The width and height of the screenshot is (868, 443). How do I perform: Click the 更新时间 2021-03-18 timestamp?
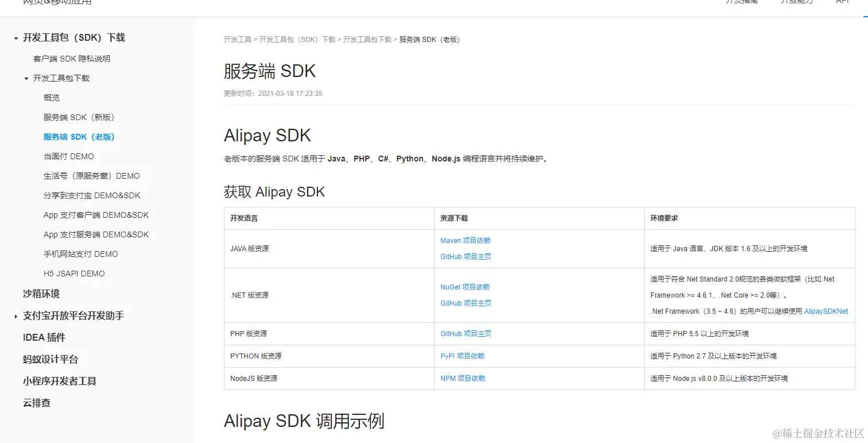273,94
